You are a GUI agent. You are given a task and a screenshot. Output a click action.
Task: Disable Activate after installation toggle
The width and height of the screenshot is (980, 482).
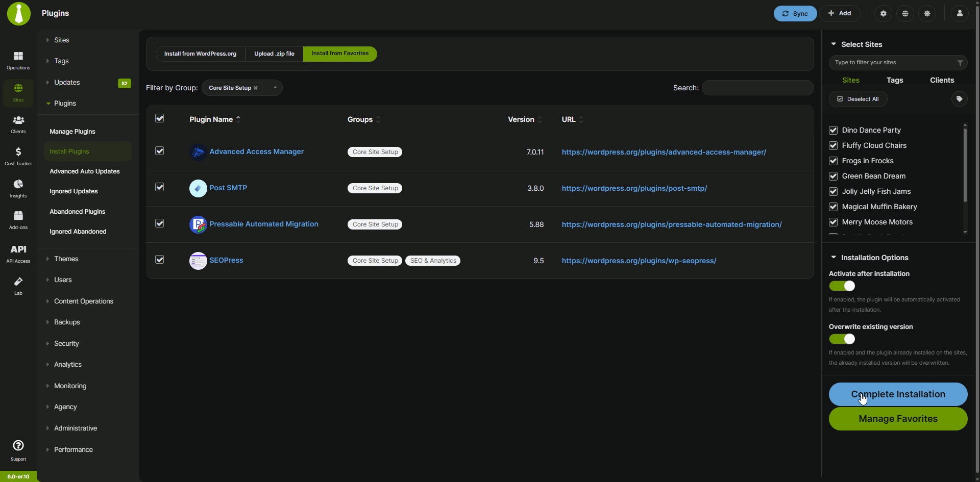[x=842, y=286]
